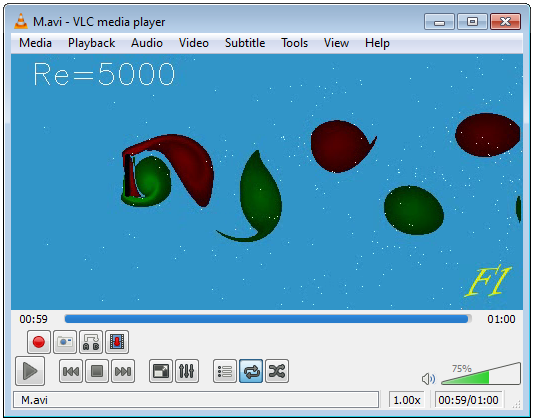This screenshot has height=420, width=534.
Task: Click the red Record button
Action: (x=39, y=342)
